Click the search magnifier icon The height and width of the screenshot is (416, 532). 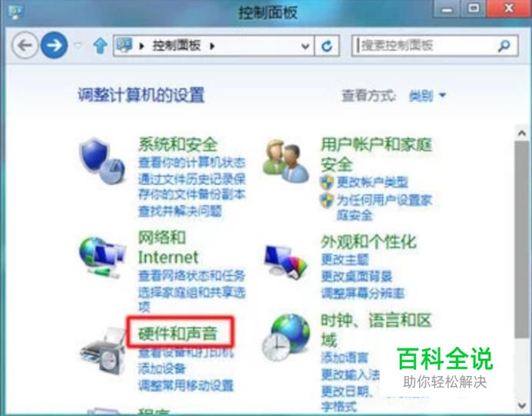click(x=504, y=45)
